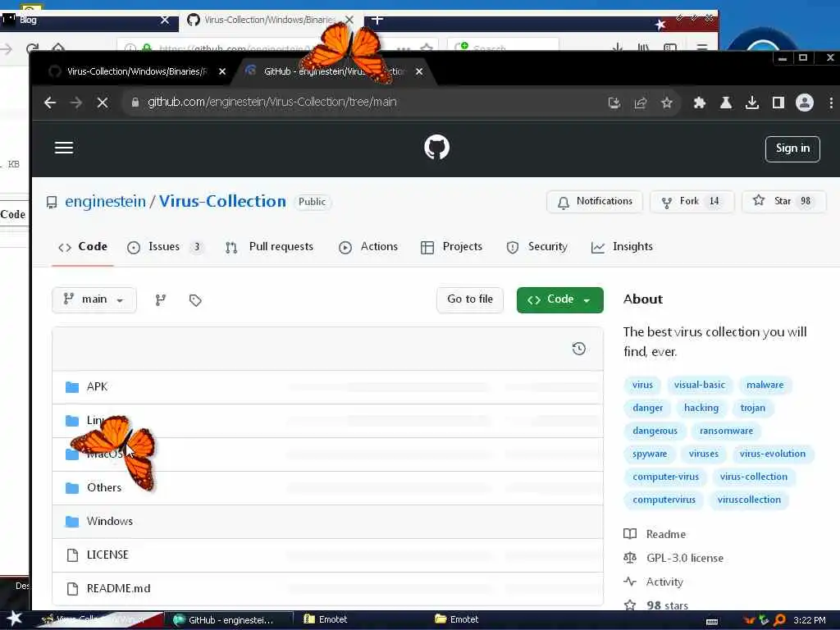The height and width of the screenshot is (630, 840).
Task: Click the spyware topic tag
Action: click(650, 454)
